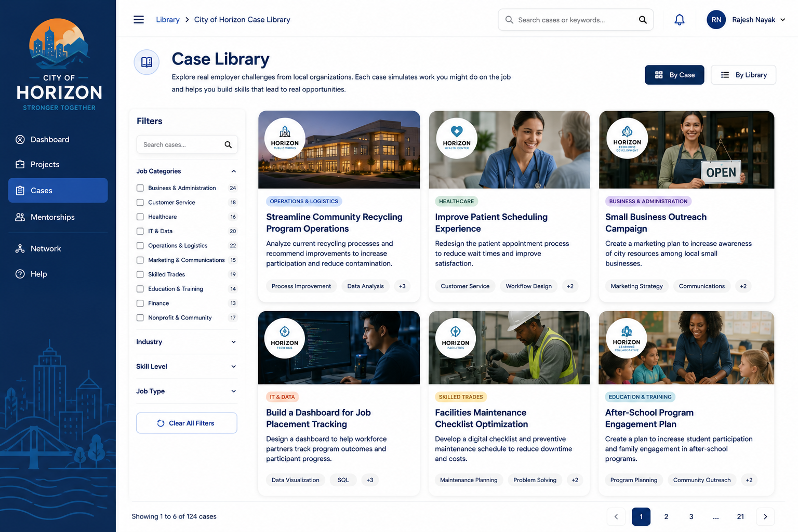Open Facilities Maintenance Checklist Optimization title
798x532 pixels.
pos(481,418)
